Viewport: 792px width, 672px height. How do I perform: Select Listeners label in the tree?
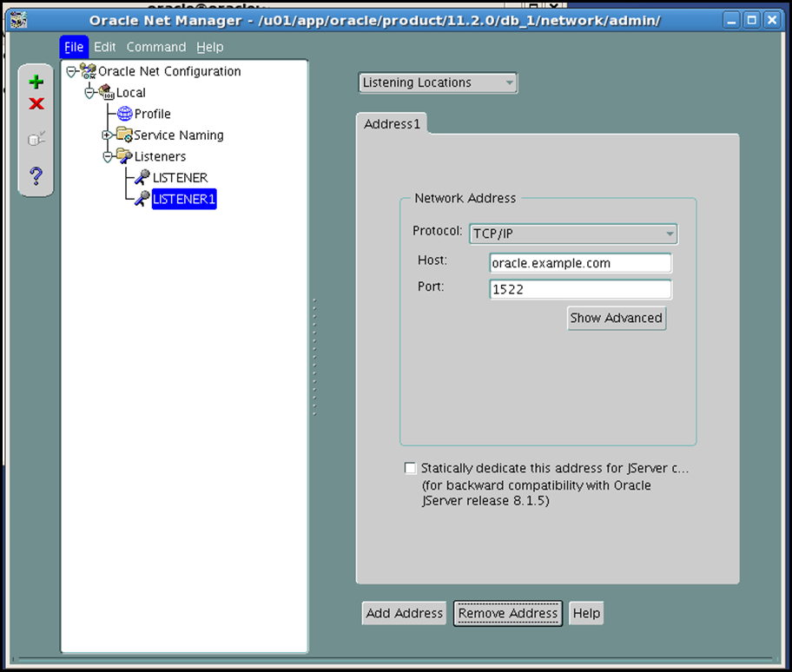tap(160, 156)
